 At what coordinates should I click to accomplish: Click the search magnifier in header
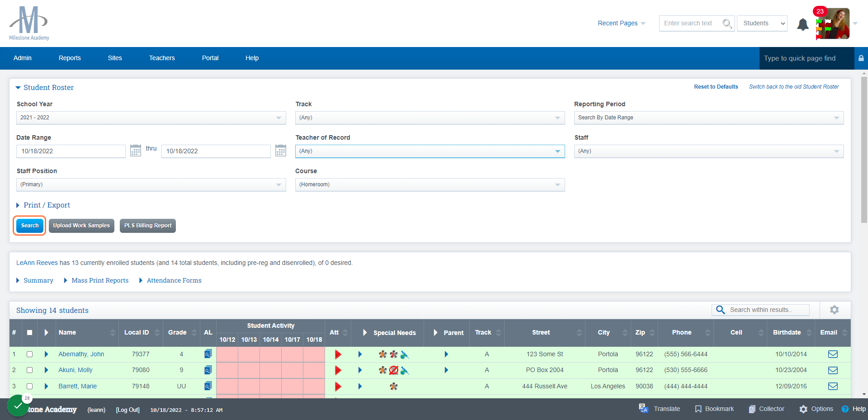click(726, 23)
